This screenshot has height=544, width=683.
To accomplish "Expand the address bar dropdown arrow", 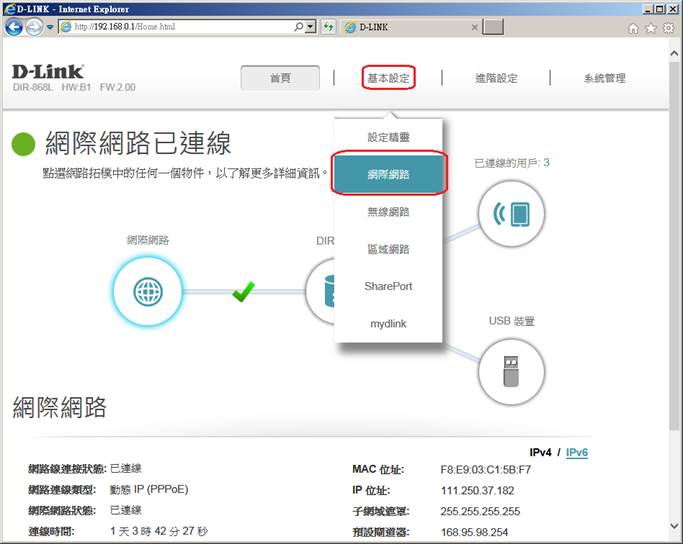I will click(x=311, y=27).
